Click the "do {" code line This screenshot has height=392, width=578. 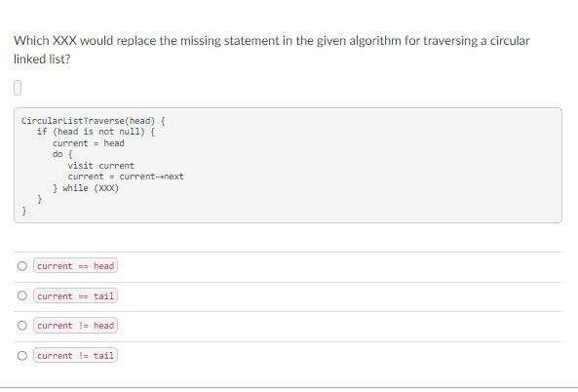point(62,154)
